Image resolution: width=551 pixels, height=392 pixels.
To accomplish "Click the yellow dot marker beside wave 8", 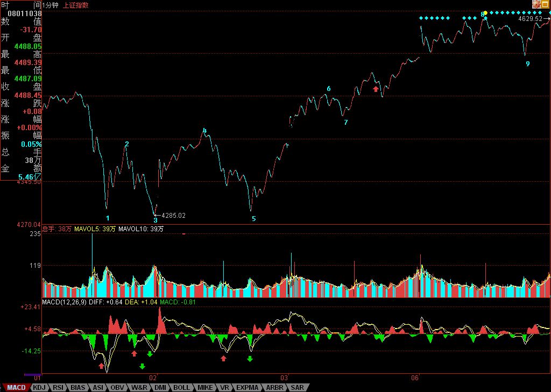I will pos(484,13).
